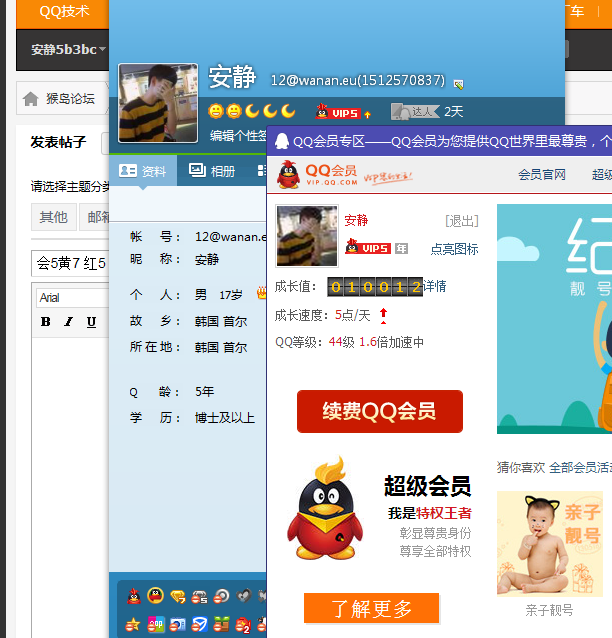
Task: Click the 全部会员活动 link
Action: tap(580, 468)
